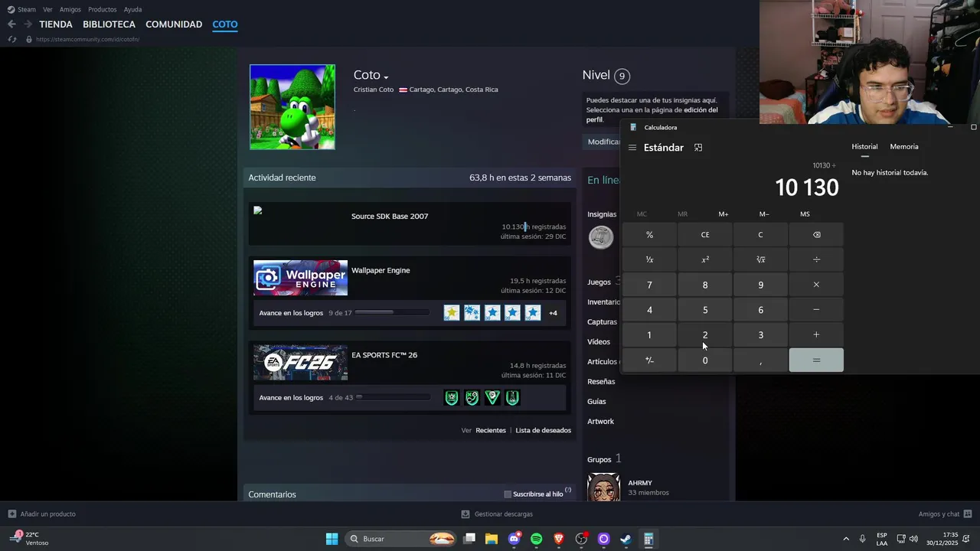Open the Capturas profile link

[602, 322]
